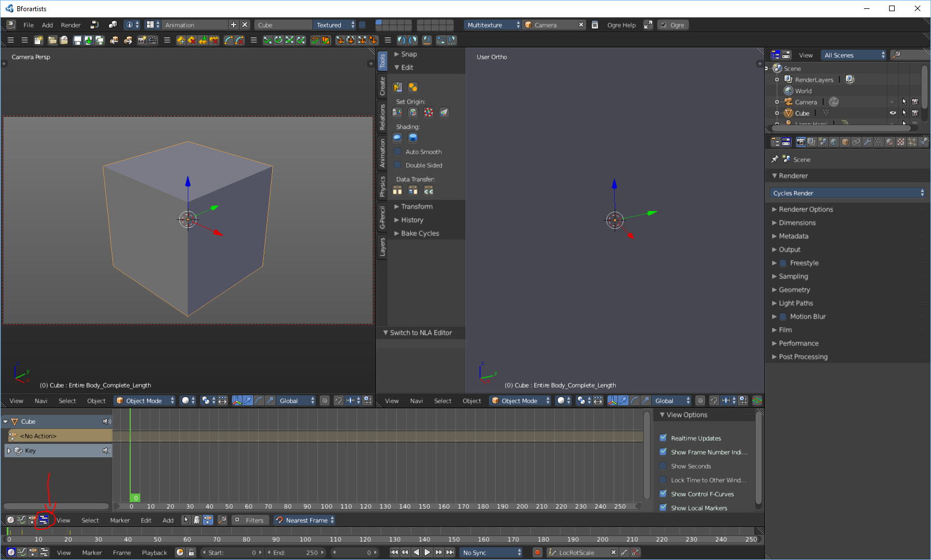Image resolution: width=931 pixels, height=560 pixels.
Task: Click the Smooth shading icon in the Edit panel
Action: (x=397, y=138)
